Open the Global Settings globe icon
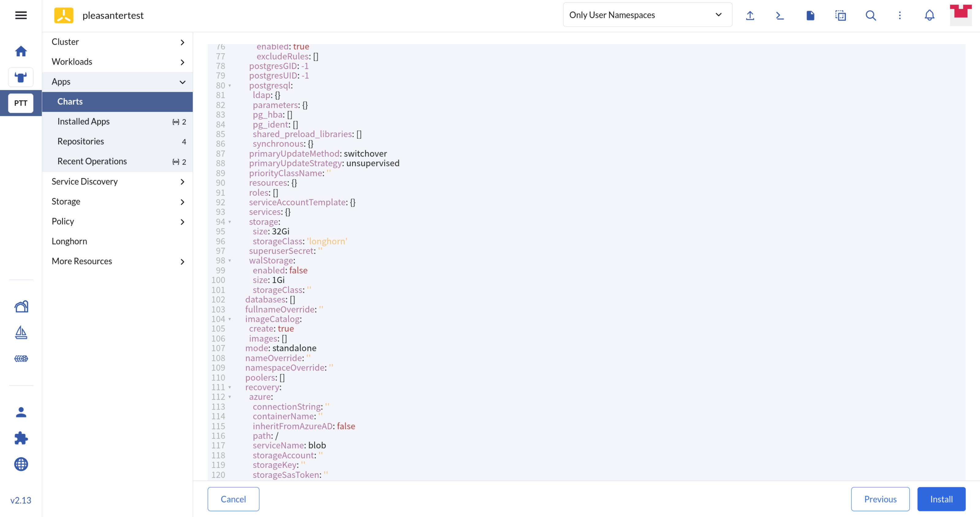Viewport: 980px width, 517px height. point(21,464)
